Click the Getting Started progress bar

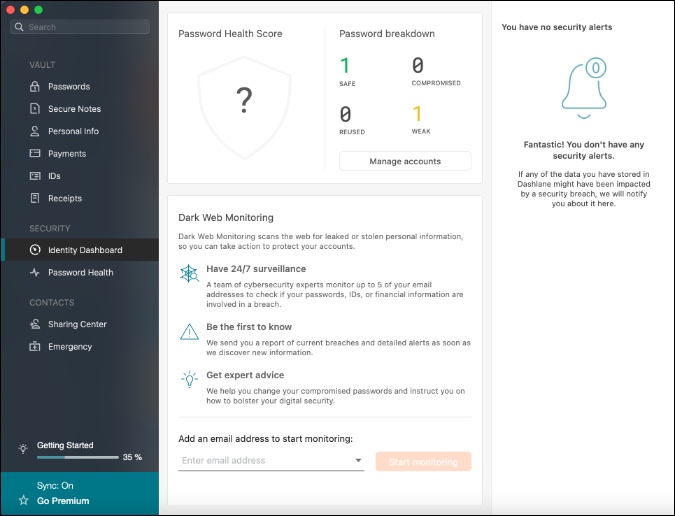(78, 457)
